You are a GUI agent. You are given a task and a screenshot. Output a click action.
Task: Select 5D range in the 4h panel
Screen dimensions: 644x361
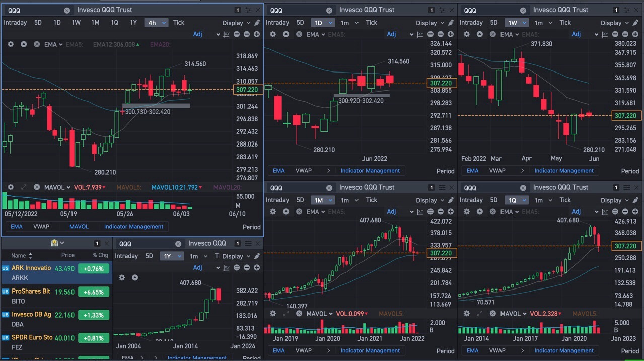[38, 23]
